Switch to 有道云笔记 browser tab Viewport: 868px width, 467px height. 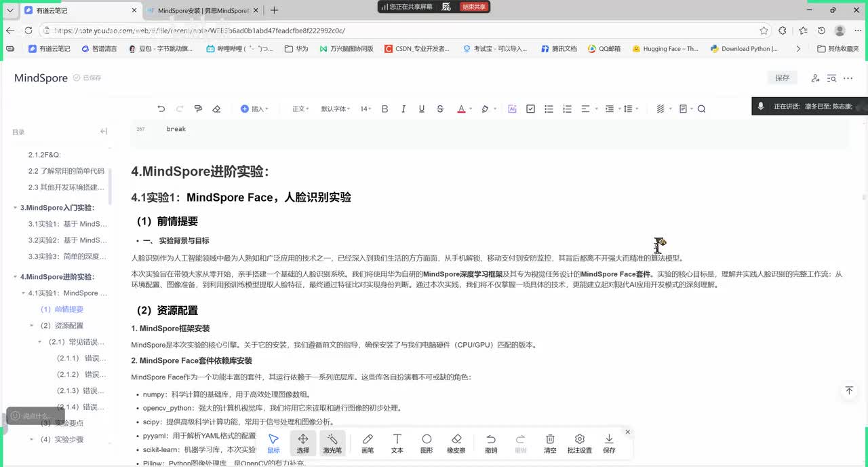click(x=81, y=10)
